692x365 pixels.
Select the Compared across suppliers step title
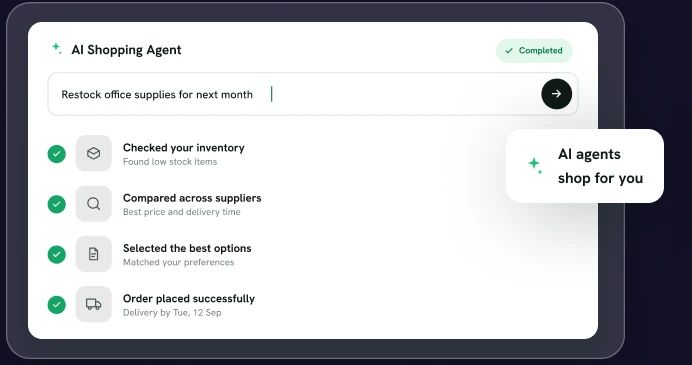tap(192, 198)
